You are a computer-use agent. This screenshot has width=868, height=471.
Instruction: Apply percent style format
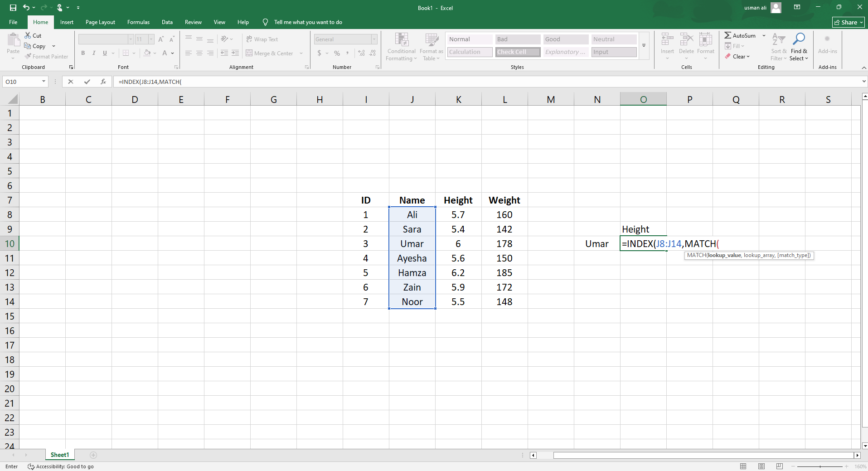[337, 53]
